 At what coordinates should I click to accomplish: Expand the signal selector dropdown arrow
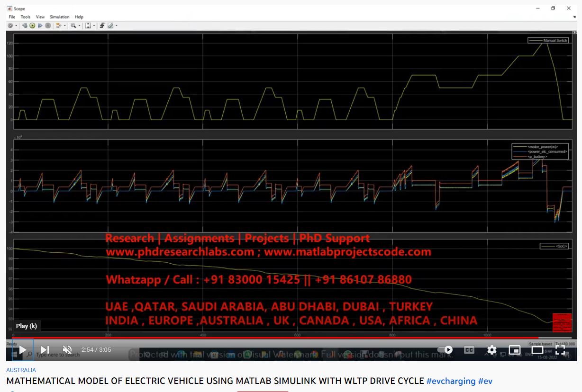65,26
